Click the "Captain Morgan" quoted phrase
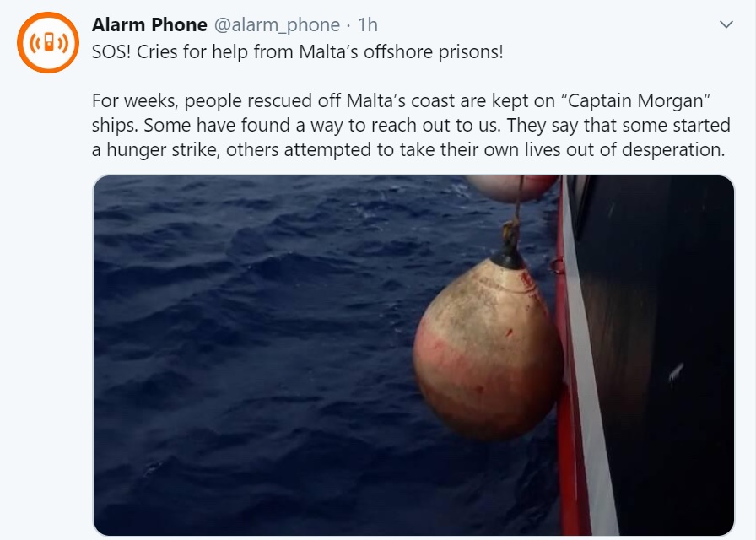This screenshot has height=540, width=756. click(635, 100)
